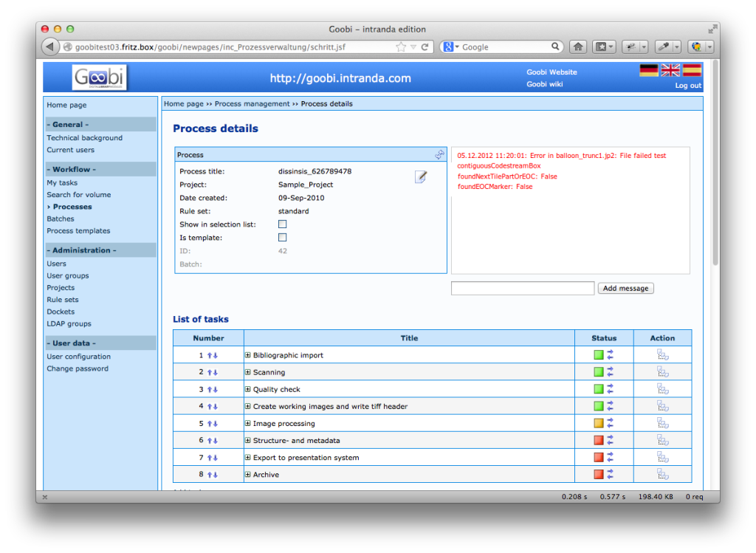Click the browser back arrow button
This screenshot has height=553, width=756.
pos(49,47)
